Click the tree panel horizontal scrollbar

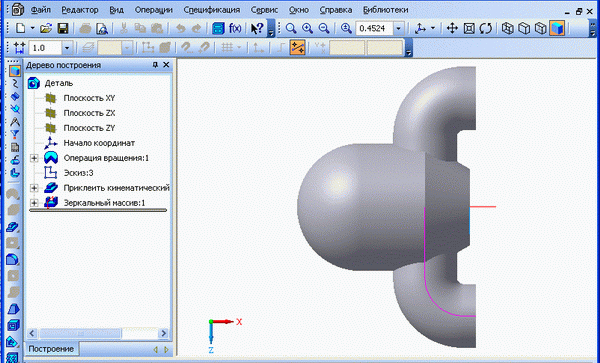point(98,333)
